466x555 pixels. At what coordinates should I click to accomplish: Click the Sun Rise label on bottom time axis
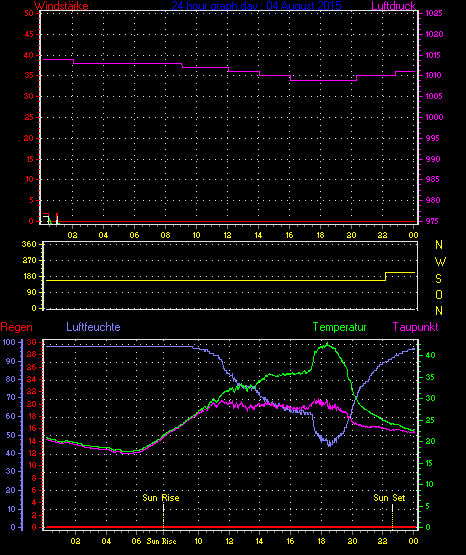pyautogui.click(x=161, y=541)
